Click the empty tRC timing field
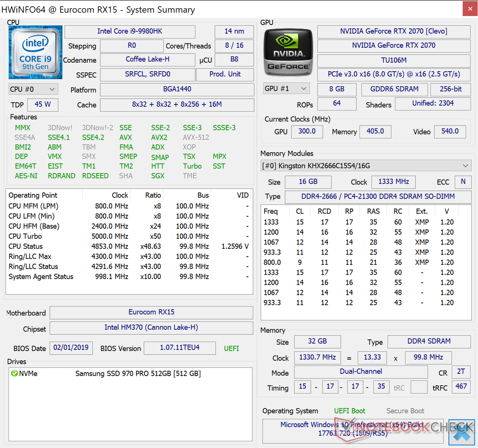The height and width of the screenshot is (448, 478). click(x=419, y=387)
